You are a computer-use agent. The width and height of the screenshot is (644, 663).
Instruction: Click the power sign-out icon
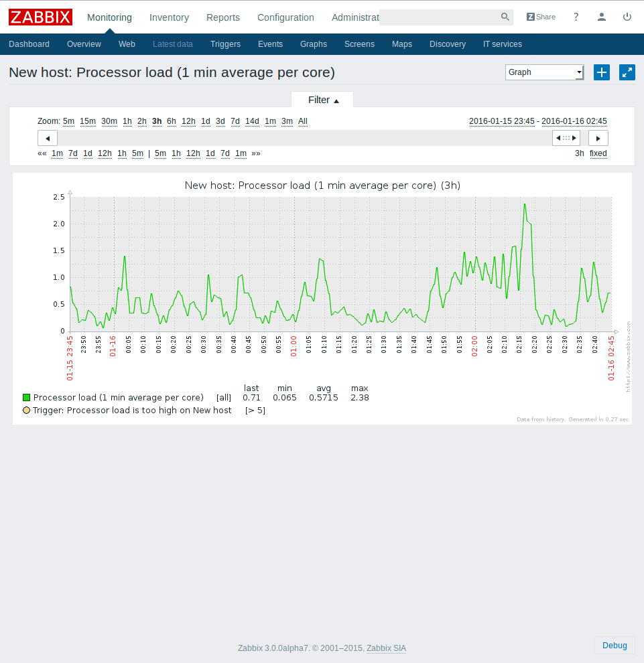point(627,17)
